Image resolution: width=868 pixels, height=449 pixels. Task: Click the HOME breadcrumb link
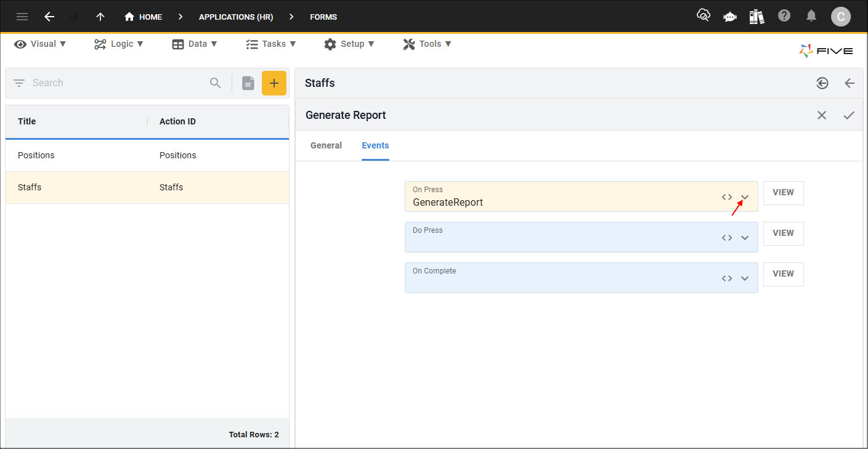[144, 17]
